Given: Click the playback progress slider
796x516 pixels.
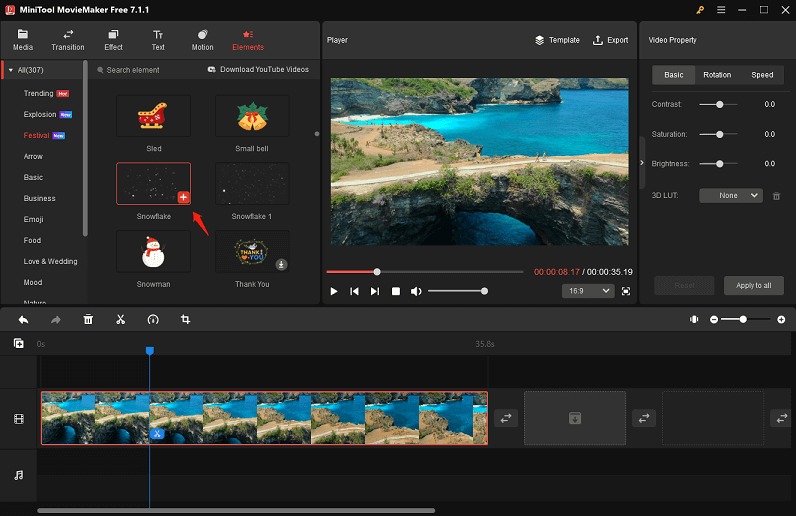Looking at the screenshot, I should pyautogui.click(x=424, y=272).
